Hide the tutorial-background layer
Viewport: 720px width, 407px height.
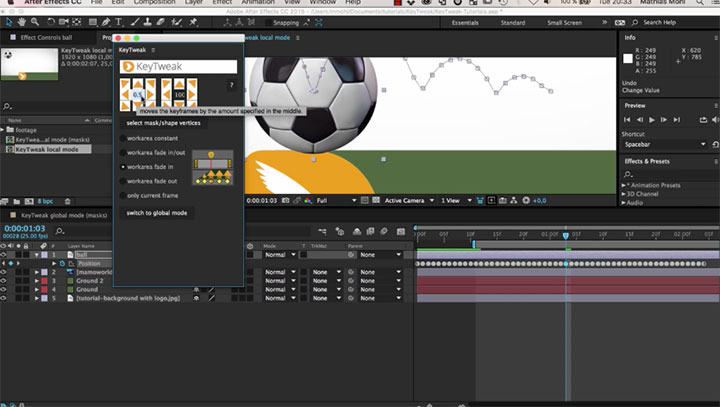pos(3,298)
